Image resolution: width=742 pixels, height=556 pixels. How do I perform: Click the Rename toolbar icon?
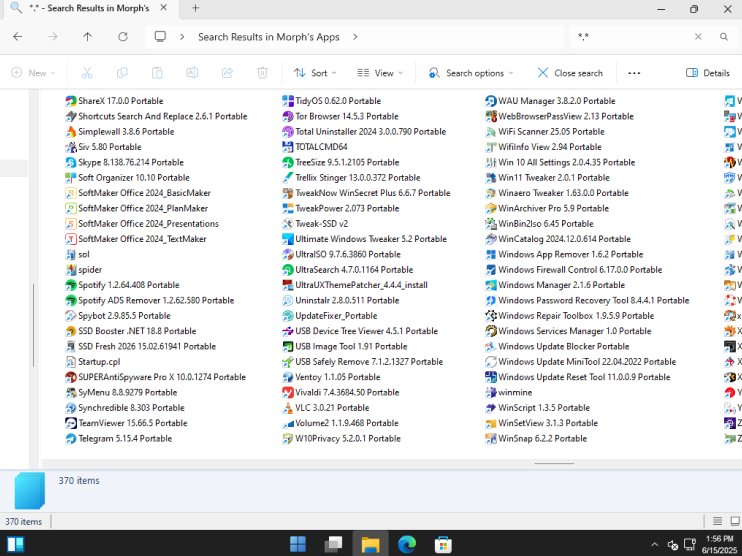(192, 73)
